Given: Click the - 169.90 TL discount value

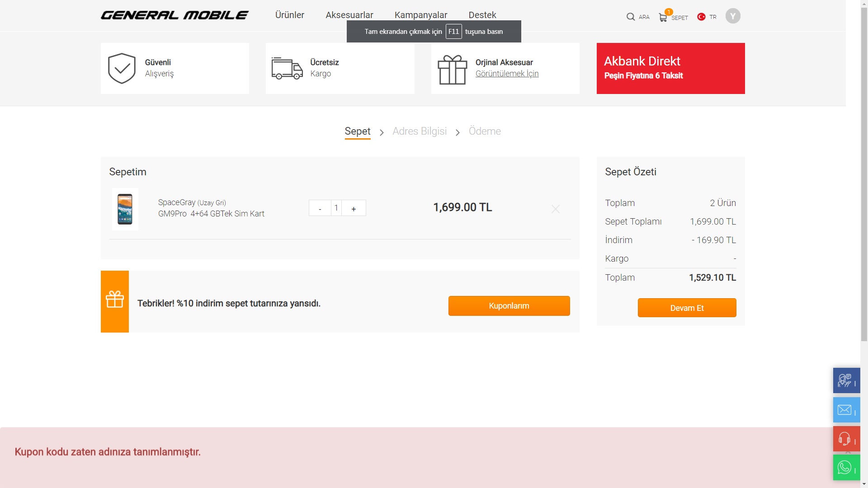Looking at the screenshot, I should click(x=714, y=240).
